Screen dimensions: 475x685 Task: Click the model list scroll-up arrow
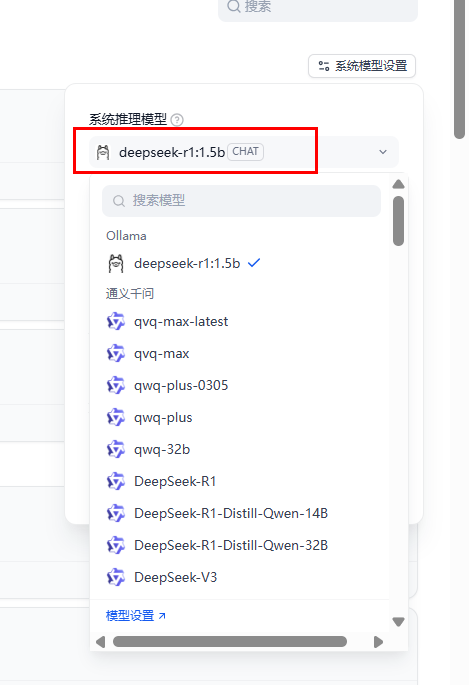point(398,184)
